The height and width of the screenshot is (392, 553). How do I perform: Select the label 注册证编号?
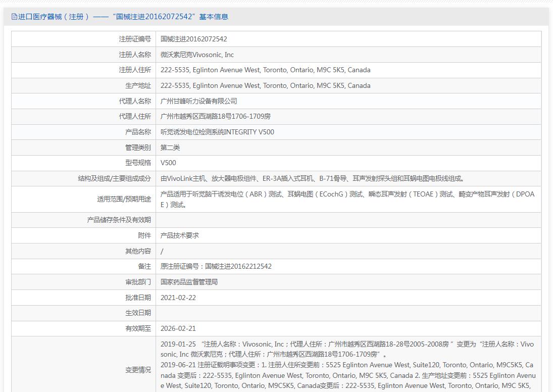tap(135, 39)
